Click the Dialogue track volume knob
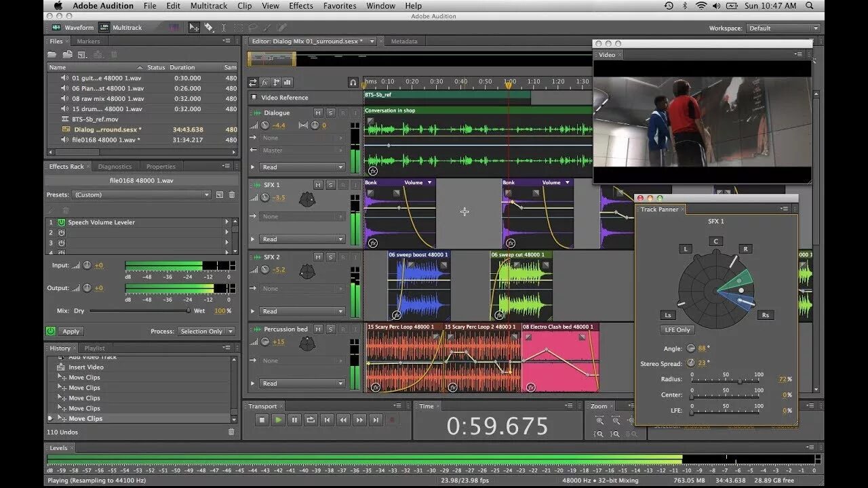Viewport: 868px width, 488px height. tap(265, 125)
